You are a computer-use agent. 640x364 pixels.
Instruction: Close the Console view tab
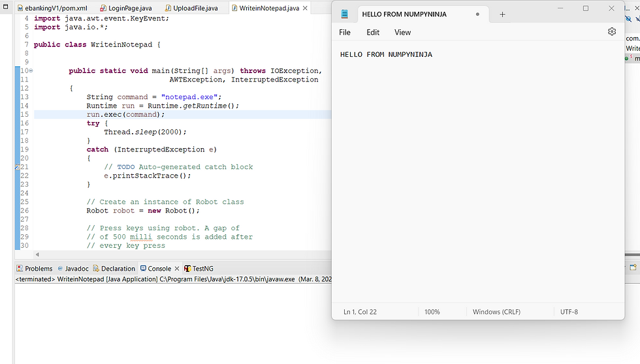177,269
